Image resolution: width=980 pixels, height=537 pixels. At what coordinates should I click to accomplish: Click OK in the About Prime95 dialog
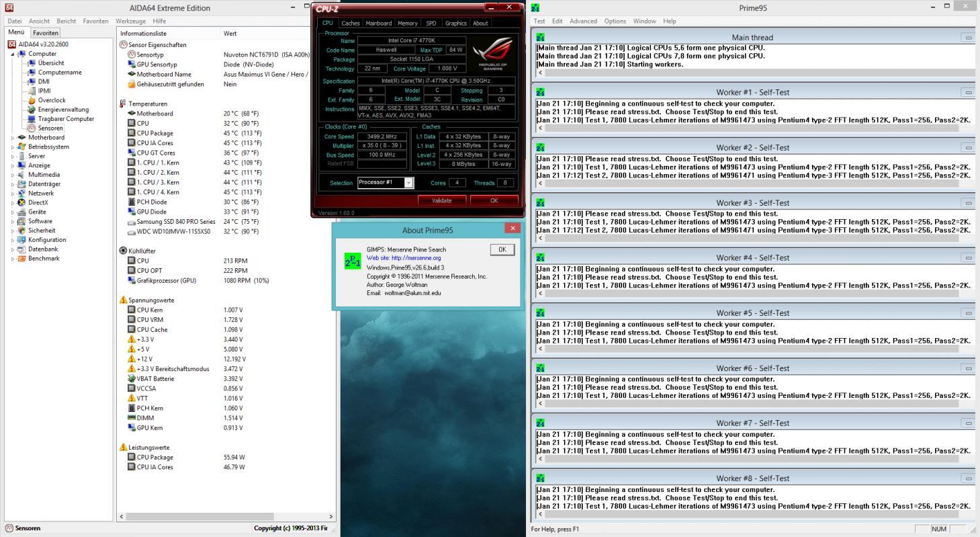(x=502, y=249)
